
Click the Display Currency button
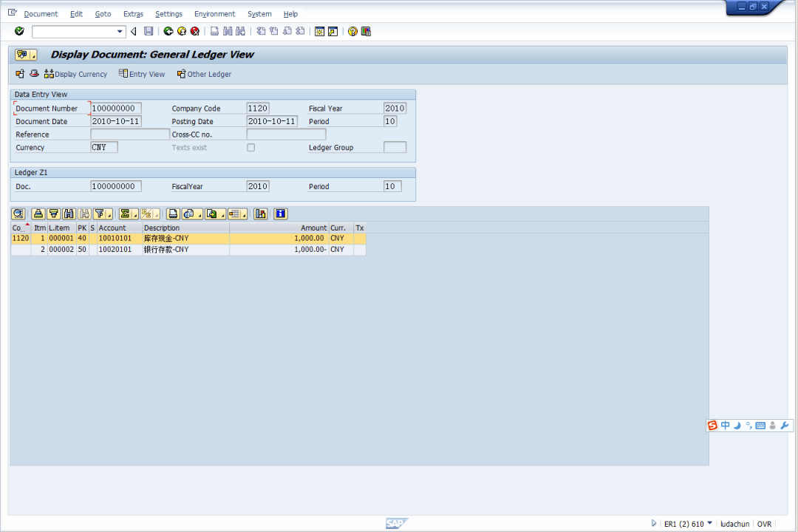point(75,74)
